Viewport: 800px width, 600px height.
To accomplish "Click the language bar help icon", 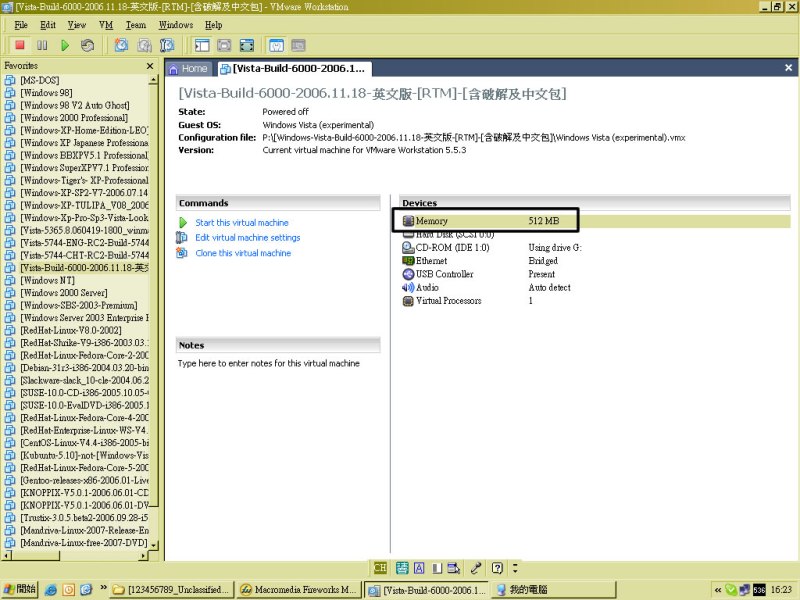I will coord(497,568).
